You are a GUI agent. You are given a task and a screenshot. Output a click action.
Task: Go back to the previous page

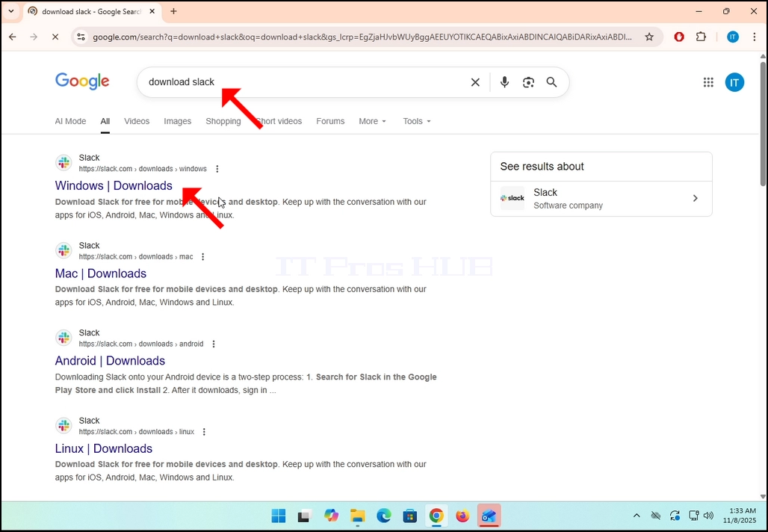13,37
